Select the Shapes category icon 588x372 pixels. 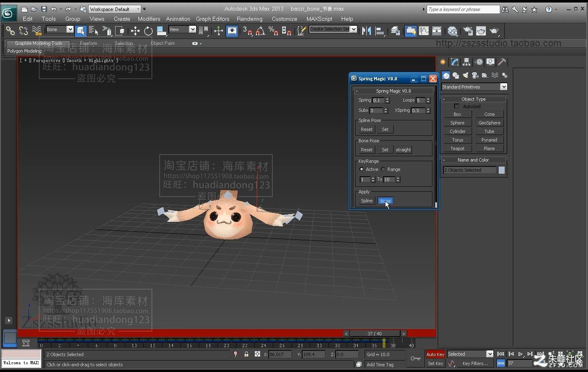(456, 75)
